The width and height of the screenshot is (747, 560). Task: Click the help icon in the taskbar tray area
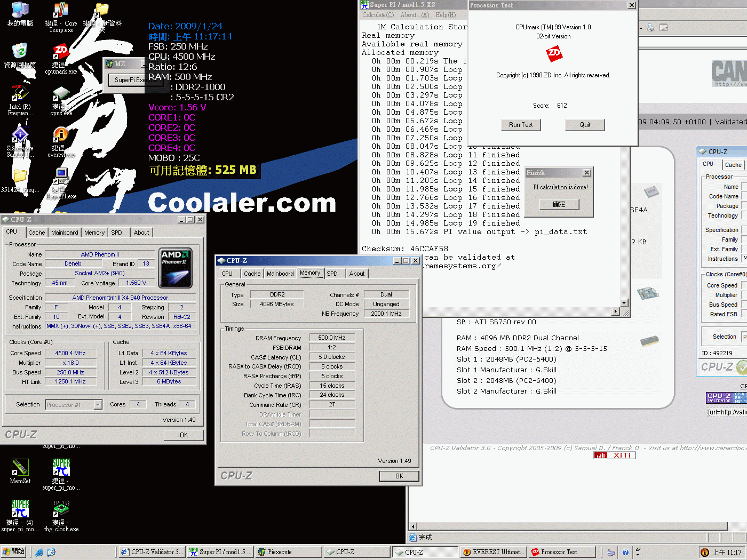click(625, 553)
